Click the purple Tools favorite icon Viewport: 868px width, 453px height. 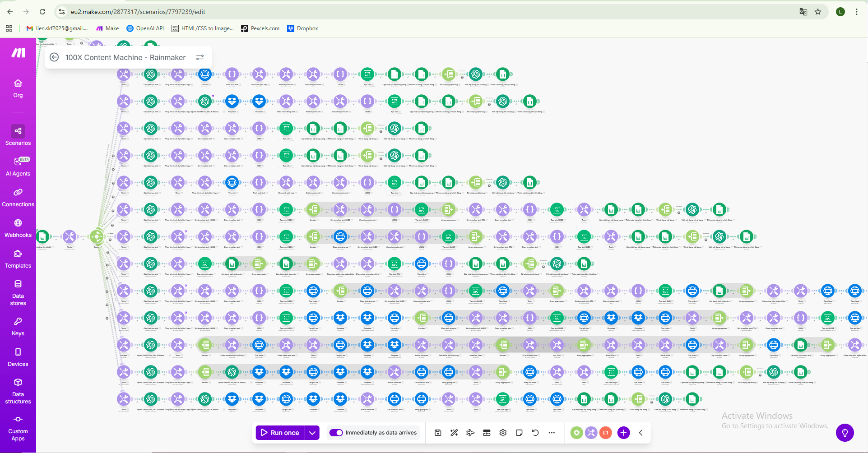click(x=591, y=433)
